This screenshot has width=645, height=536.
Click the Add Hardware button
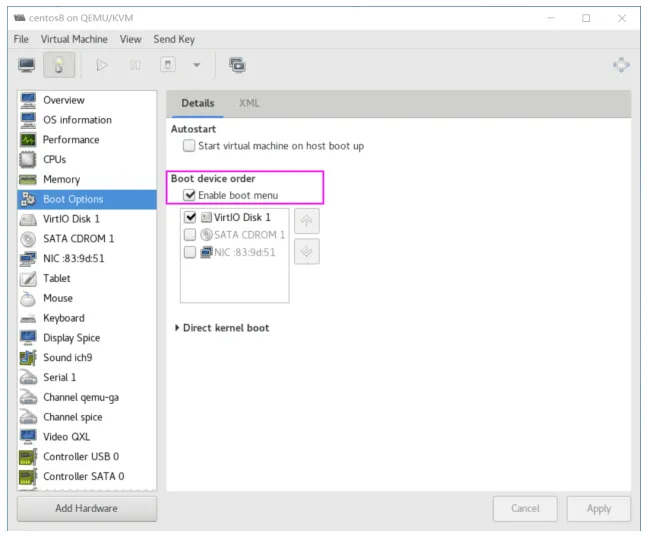pyautogui.click(x=87, y=508)
